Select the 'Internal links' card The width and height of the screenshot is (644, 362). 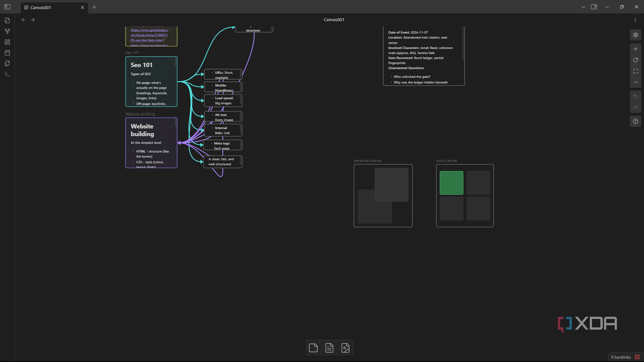(x=223, y=130)
